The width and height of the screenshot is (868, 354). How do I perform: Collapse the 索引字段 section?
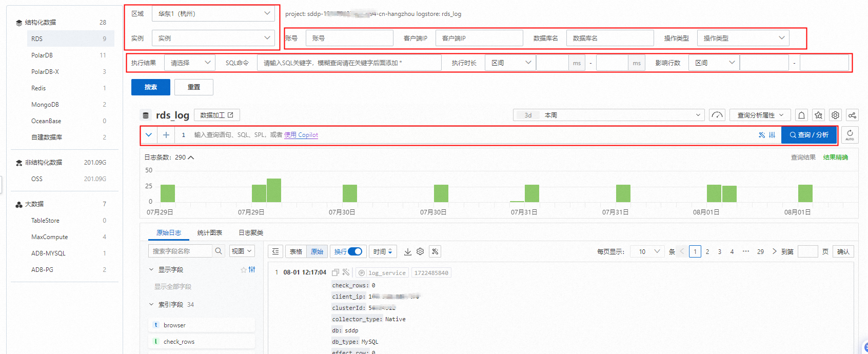[x=151, y=304]
